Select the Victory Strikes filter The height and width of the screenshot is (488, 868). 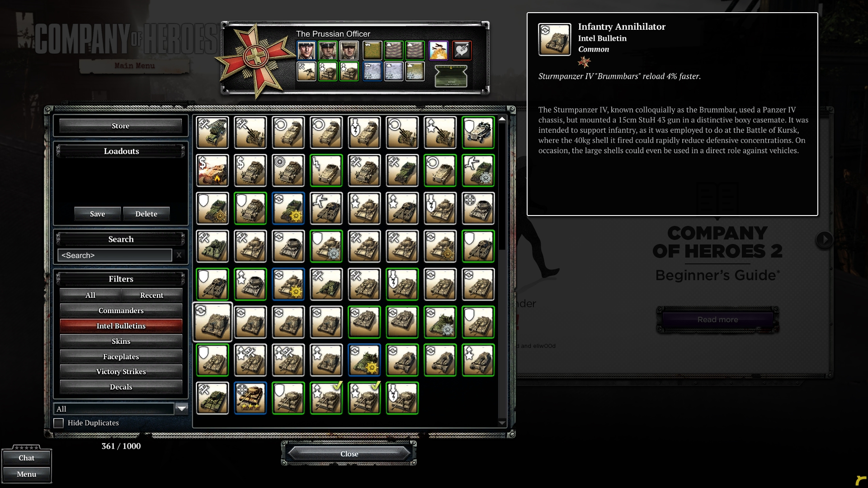pos(121,371)
